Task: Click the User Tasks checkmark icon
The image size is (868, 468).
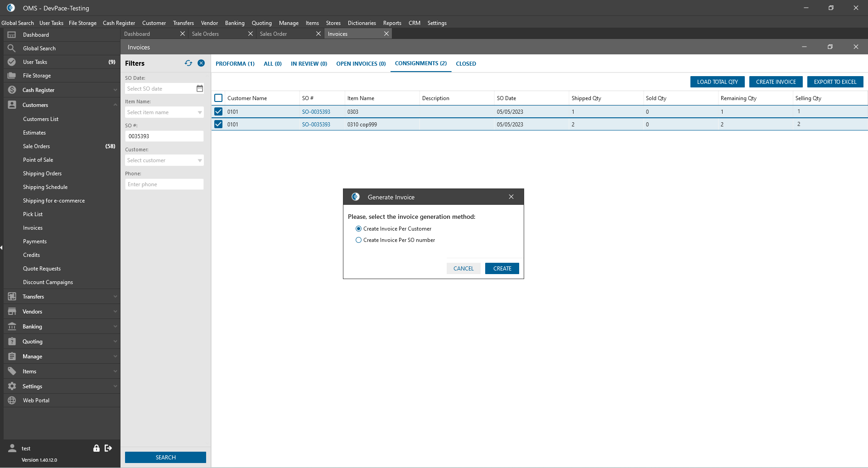Action: point(12,62)
